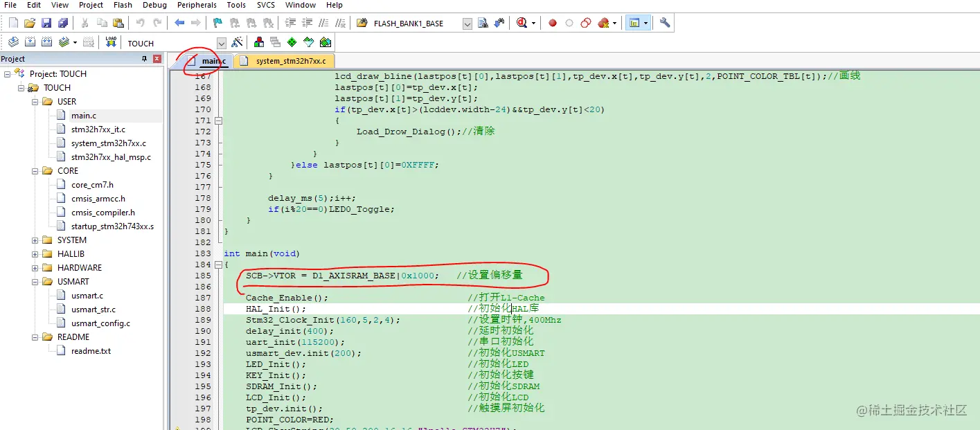
Task: Open the Peripherals menu
Action: pos(197,5)
